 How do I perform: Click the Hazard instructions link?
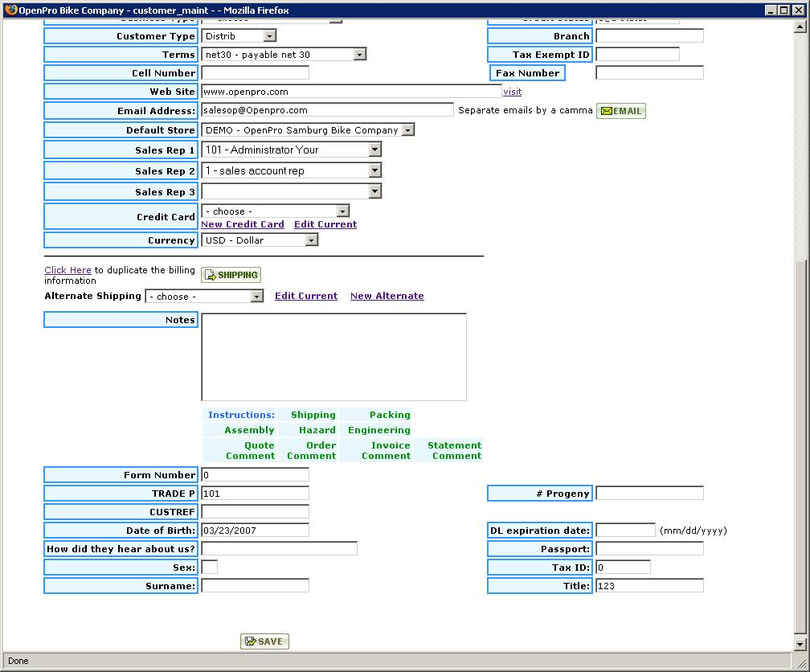click(x=317, y=430)
